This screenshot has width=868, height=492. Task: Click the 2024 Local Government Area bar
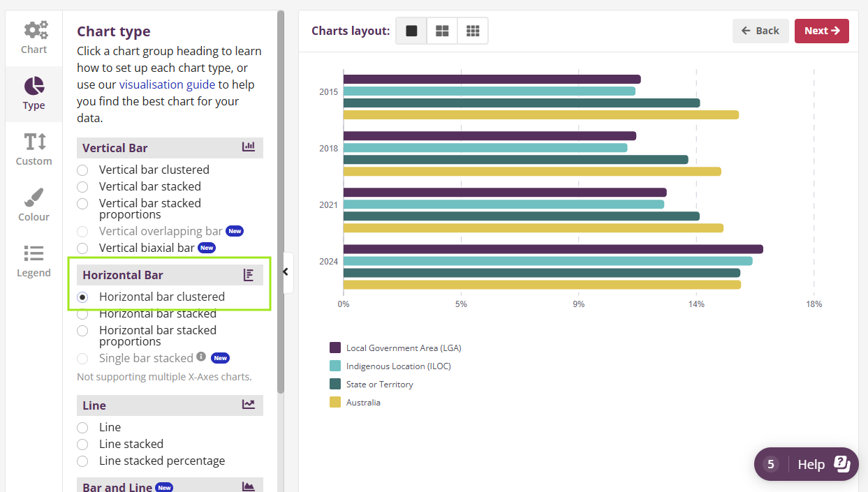tap(553, 249)
